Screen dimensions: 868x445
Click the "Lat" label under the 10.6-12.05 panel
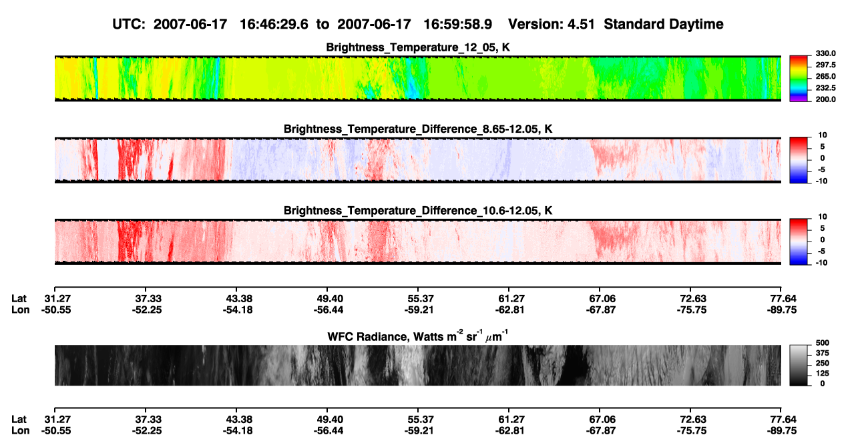tap(19, 298)
